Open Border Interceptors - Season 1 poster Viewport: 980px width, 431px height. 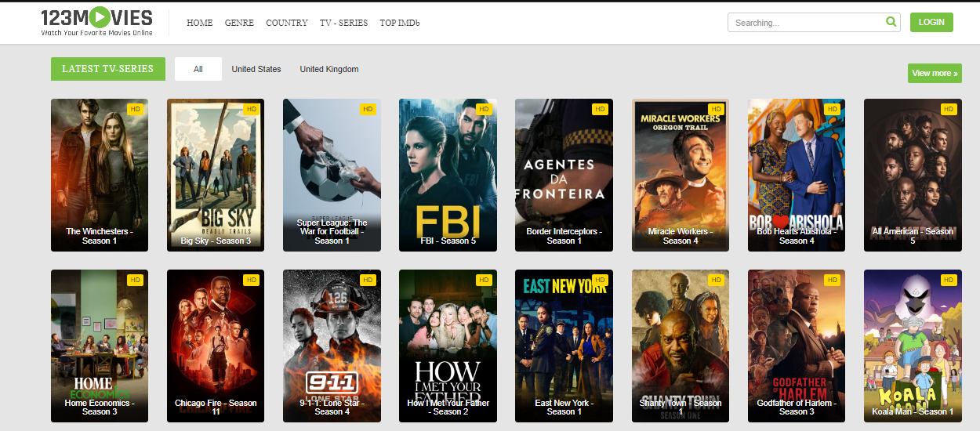[x=564, y=175]
